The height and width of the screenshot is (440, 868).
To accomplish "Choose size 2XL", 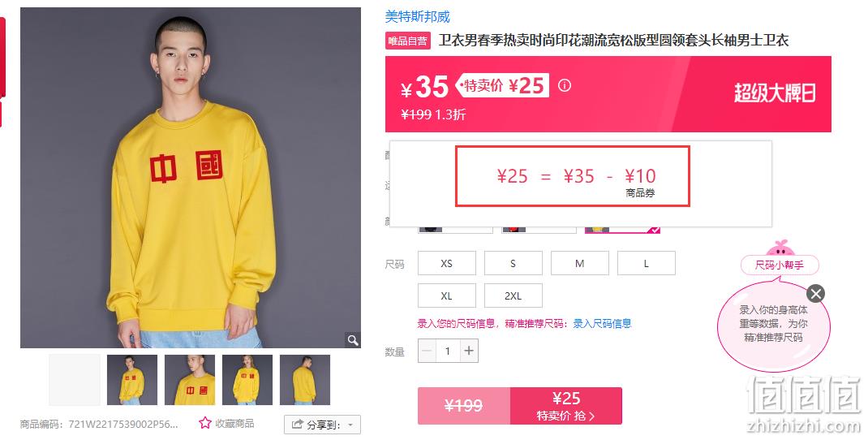I will tap(513, 295).
